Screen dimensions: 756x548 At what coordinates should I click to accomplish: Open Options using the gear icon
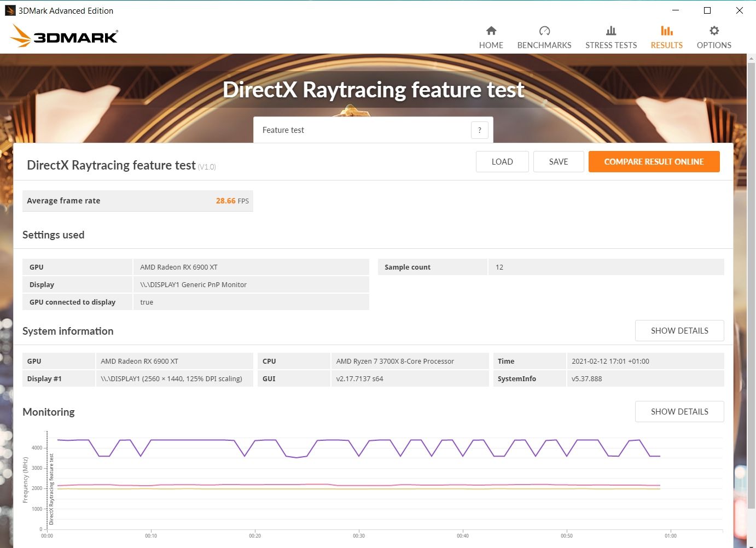(714, 31)
